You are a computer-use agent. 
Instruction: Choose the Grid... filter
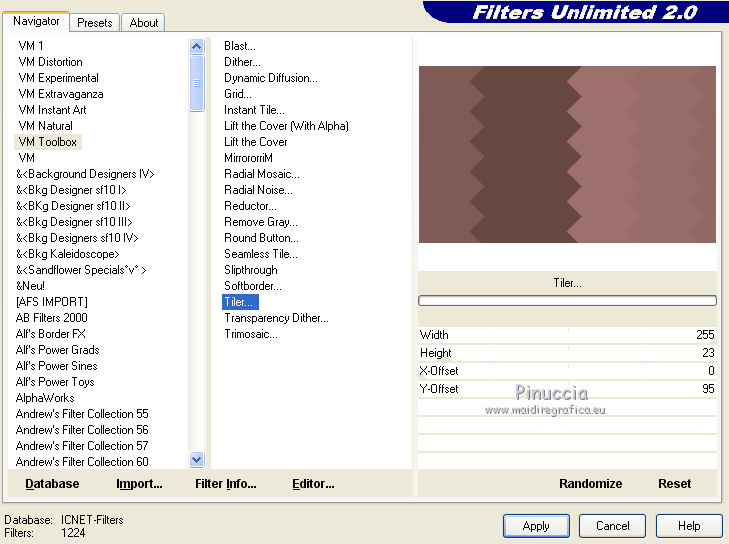[x=238, y=94]
